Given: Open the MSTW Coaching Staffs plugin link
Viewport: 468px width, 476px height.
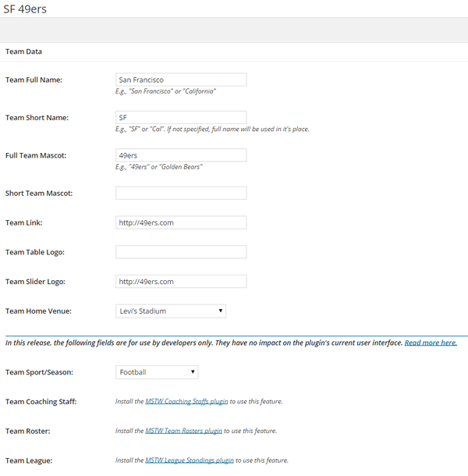Looking at the screenshot, I should (186, 401).
